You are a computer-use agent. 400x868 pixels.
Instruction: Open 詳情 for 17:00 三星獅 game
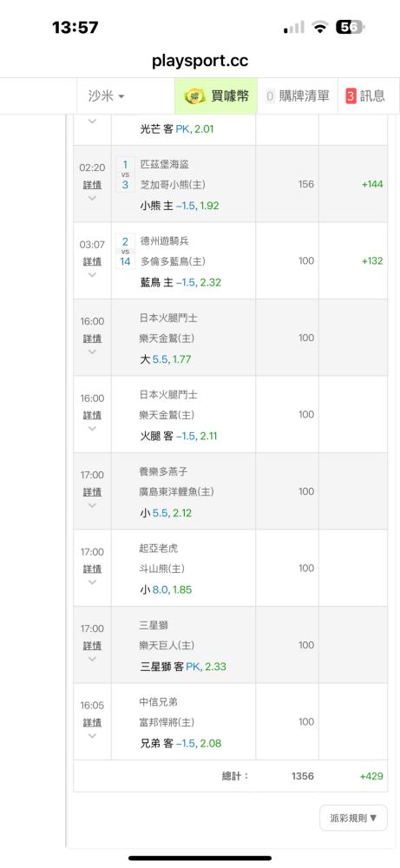[x=92, y=646]
